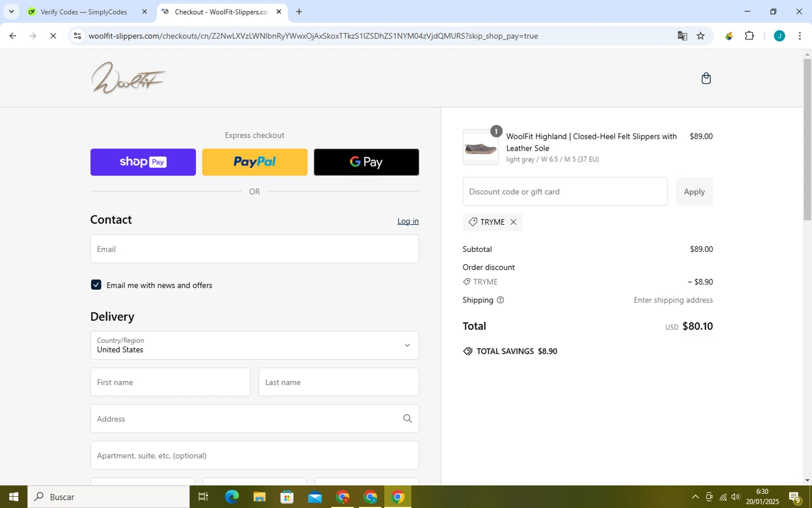Click the Apartment, suite, etc. field
The image size is (812, 508).
point(254,455)
